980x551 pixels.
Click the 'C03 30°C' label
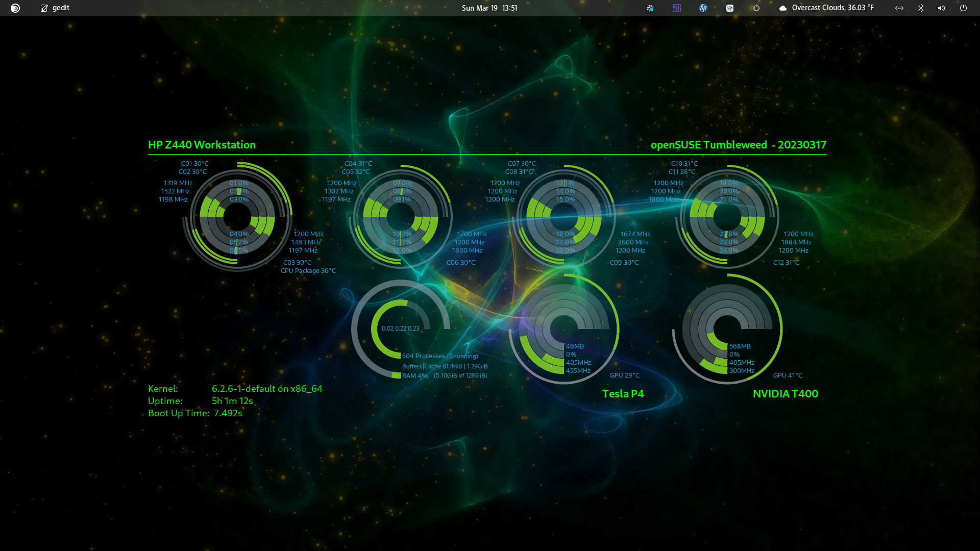[x=297, y=263]
